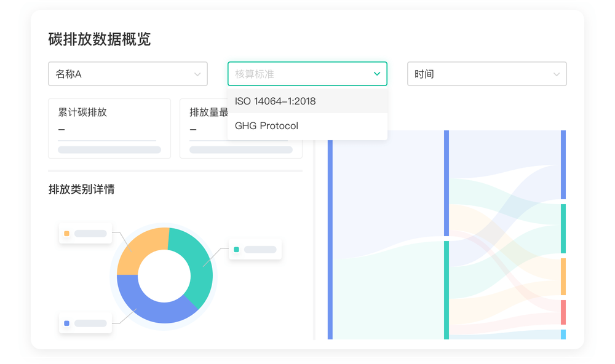This screenshot has width=615, height=364.
Task: Open the 名称A dropdown
Action: click(128, 74)
